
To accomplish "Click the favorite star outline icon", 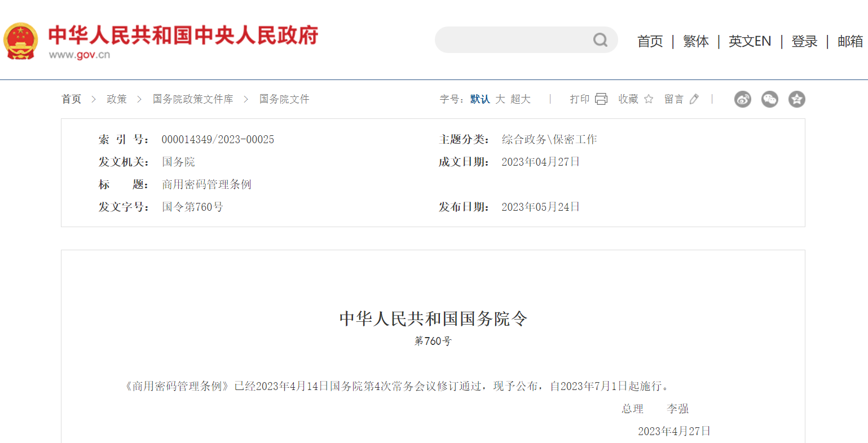I will tap(649, 99).
